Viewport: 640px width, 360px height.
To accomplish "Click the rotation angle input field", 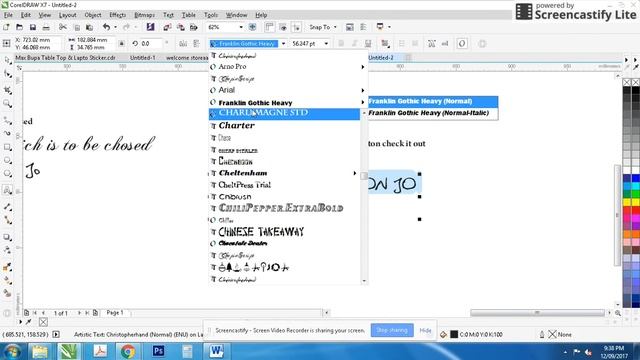I will tap(152, 44).
